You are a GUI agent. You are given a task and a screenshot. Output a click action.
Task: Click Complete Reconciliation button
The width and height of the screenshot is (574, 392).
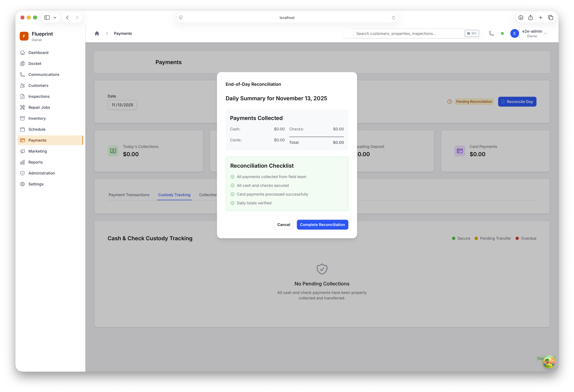coord(322,224)
